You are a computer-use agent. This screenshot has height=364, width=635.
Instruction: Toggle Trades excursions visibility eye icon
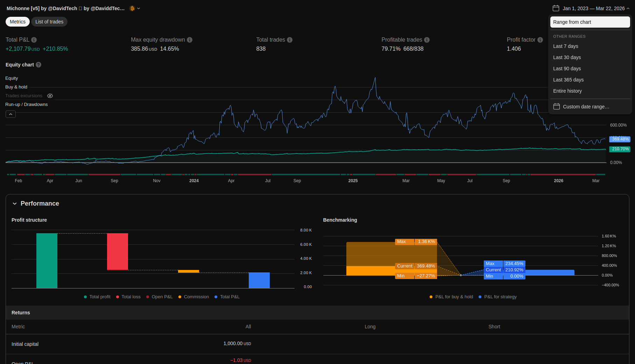point(50,96)
